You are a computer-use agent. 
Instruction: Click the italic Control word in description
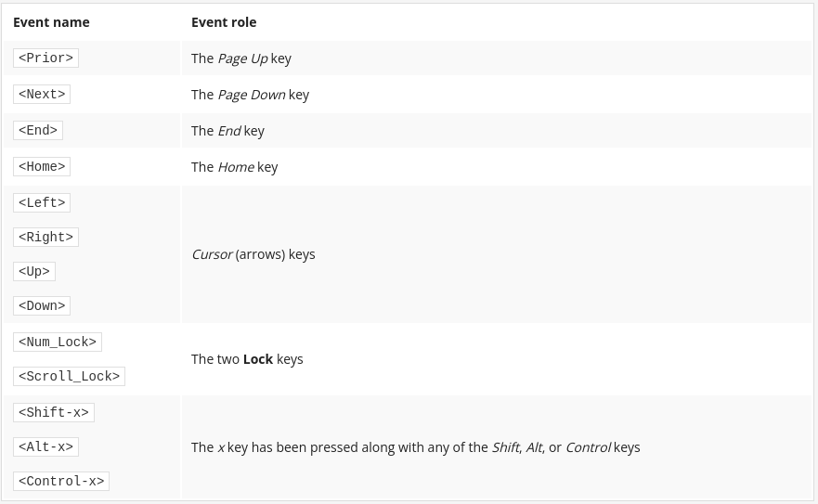tap(588, 447)
